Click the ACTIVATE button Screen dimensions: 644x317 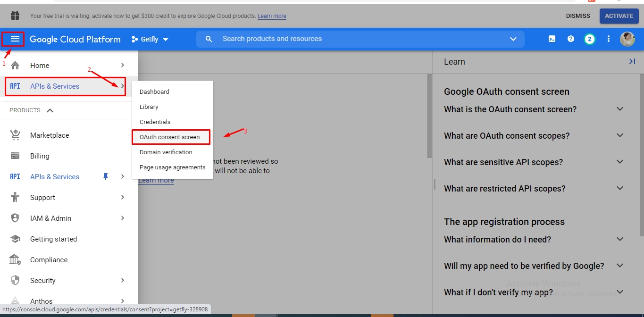[x=619, y=16]
